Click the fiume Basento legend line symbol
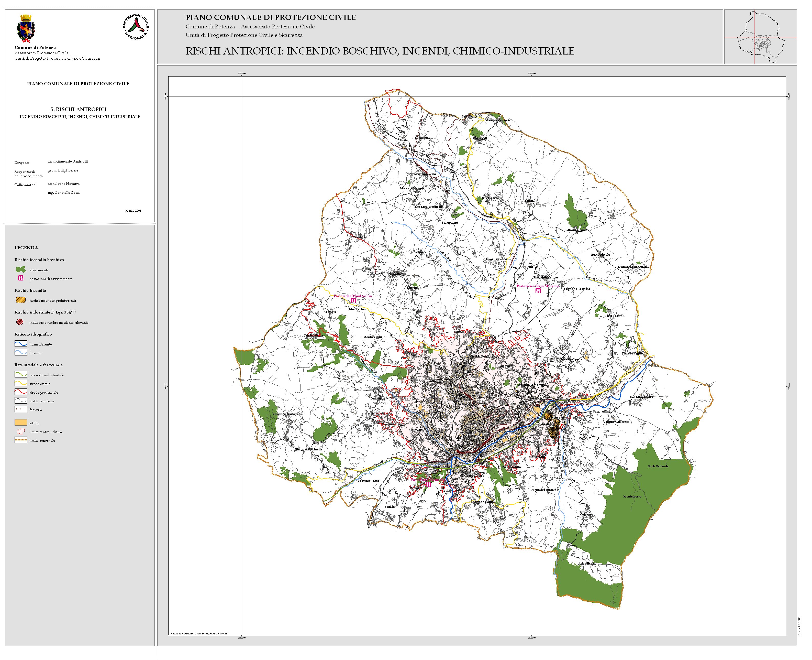The height and width of the screenshot is (660, 812). 20,344
